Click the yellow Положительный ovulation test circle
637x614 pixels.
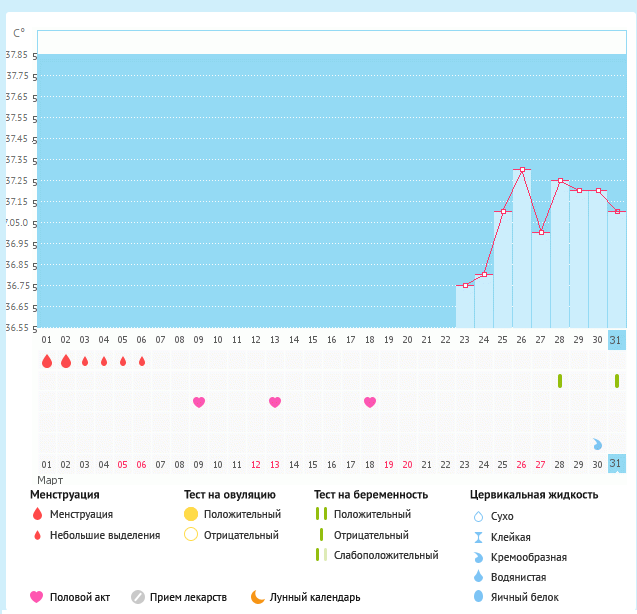(191, 514)
